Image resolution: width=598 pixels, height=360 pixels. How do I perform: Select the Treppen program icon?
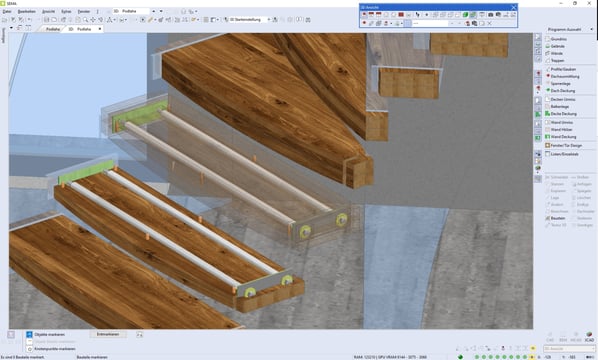click(548, 60)
